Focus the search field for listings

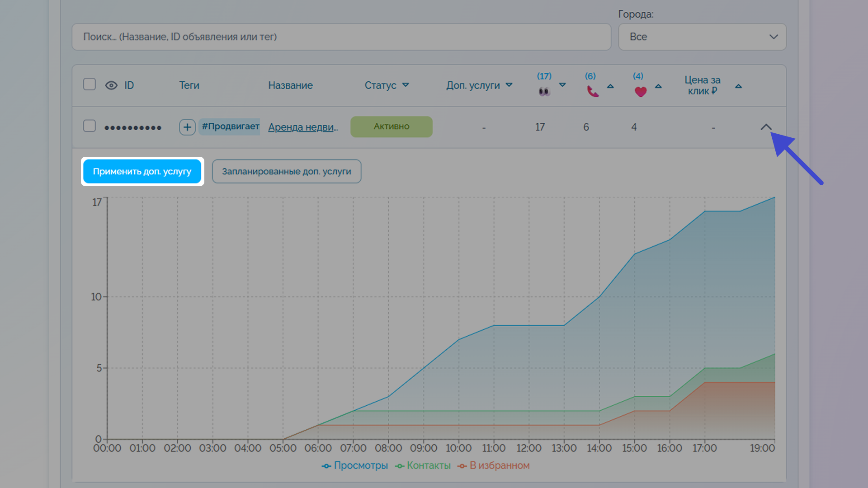point(341,37)
